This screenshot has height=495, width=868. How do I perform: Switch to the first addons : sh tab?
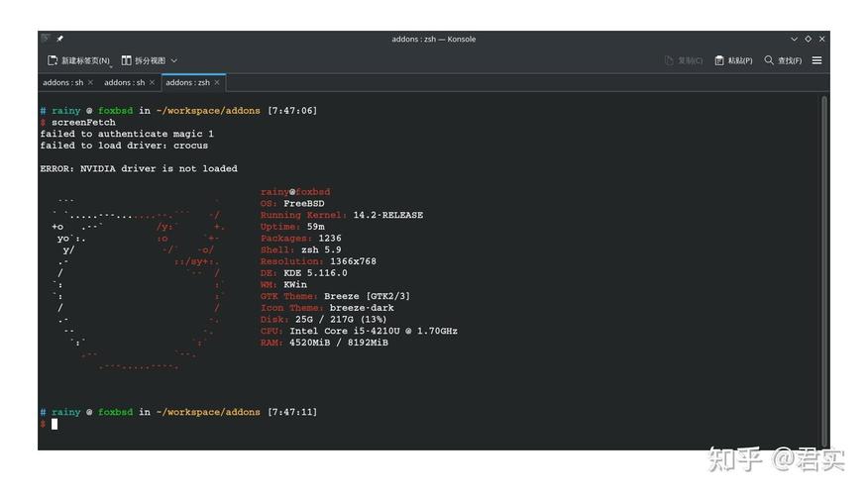[63, 82]
